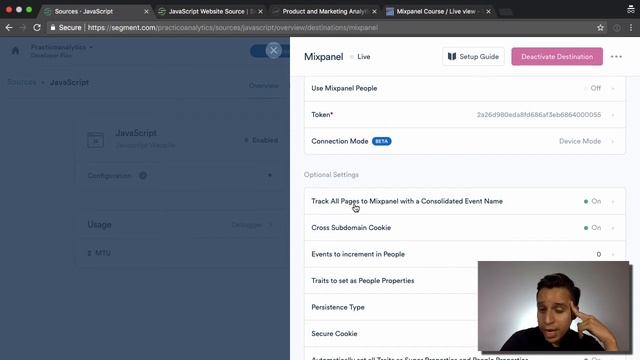Open the Overview tab in the background page
This screenshot has width=640, height=360.
click(264, 85)
